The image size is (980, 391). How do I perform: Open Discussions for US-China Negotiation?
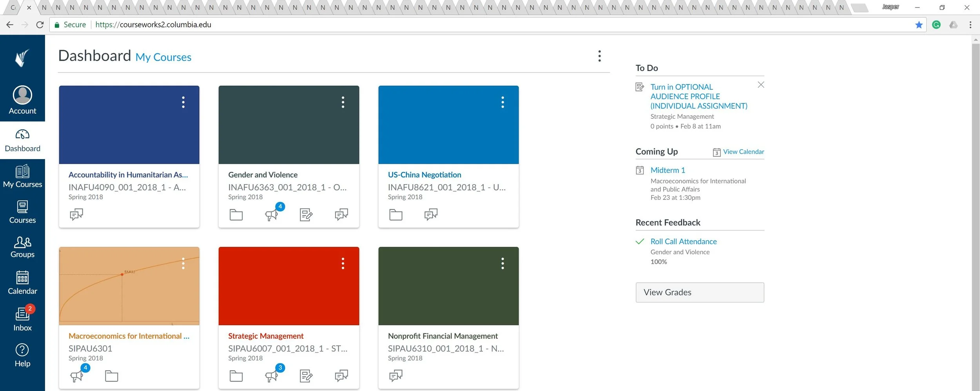click(x=431, y=214)
